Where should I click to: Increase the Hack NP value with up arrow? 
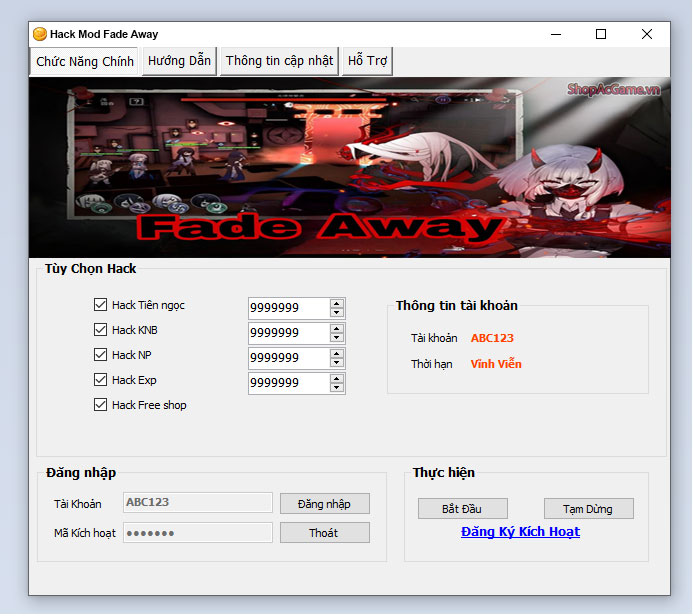click(337, 354)
